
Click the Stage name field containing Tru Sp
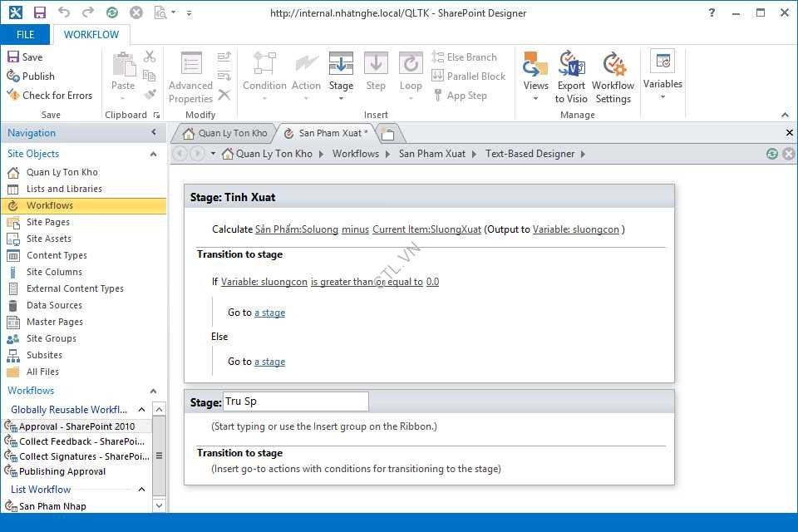pos(295,401)
